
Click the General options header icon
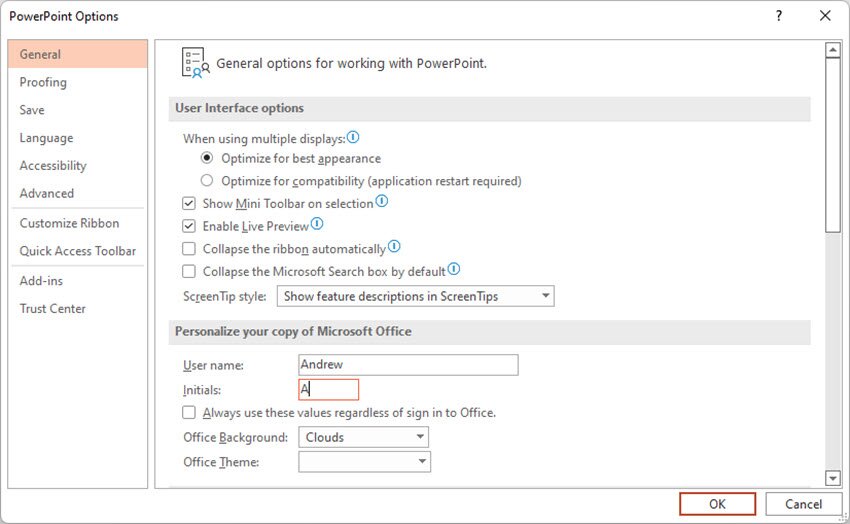[x=195, y=62]
